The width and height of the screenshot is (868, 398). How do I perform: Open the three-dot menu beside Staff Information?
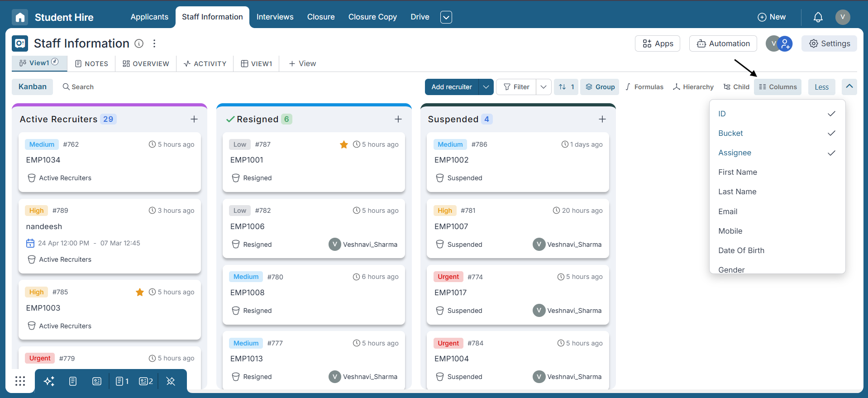coord(154,43)
